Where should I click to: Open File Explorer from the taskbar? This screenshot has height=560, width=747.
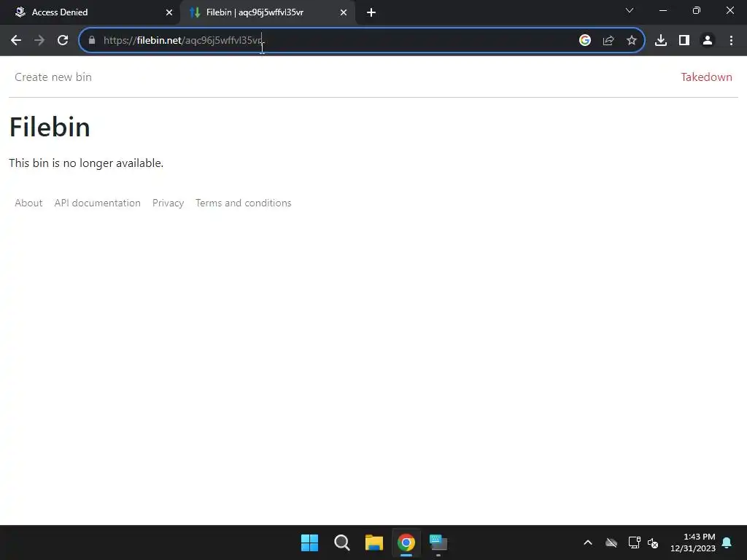coord(374,542)
